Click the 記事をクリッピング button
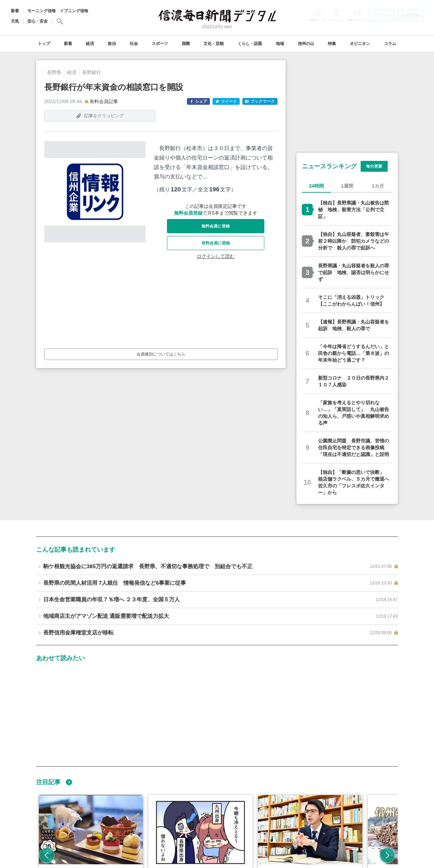Viewport: 434px width, 868px height. tap(100, 116)
